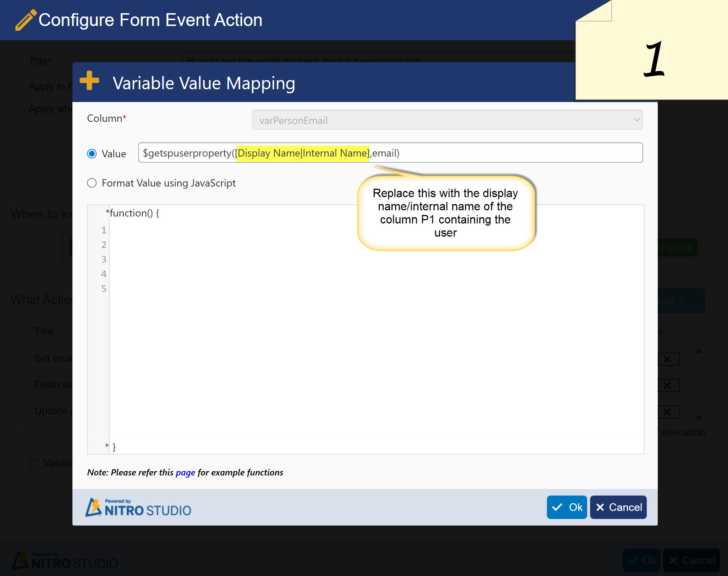Viewport: 728px width, 576px height.
Task: Tick the Validate checkbox in the background form
Action: tap(33, 463)
